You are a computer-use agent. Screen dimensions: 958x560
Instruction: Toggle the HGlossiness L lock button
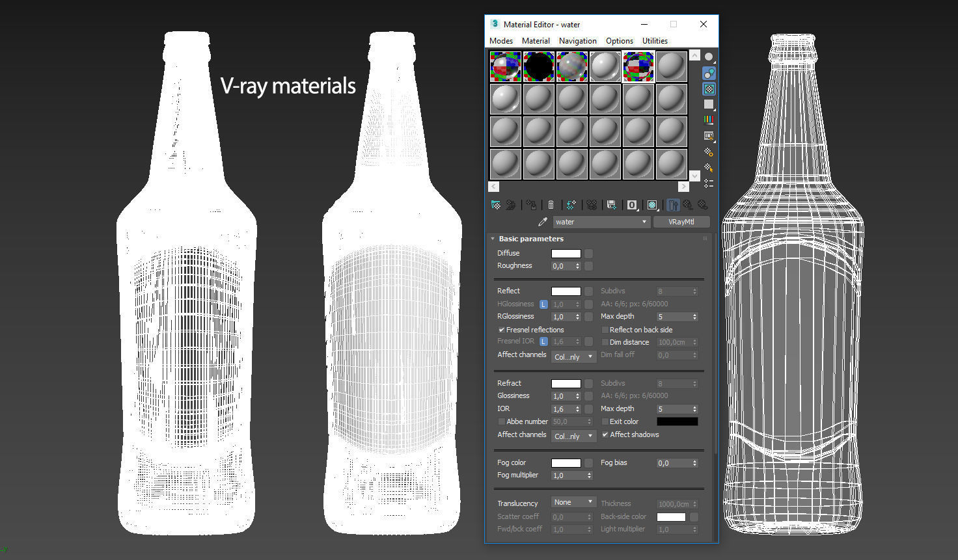[543, 304]
